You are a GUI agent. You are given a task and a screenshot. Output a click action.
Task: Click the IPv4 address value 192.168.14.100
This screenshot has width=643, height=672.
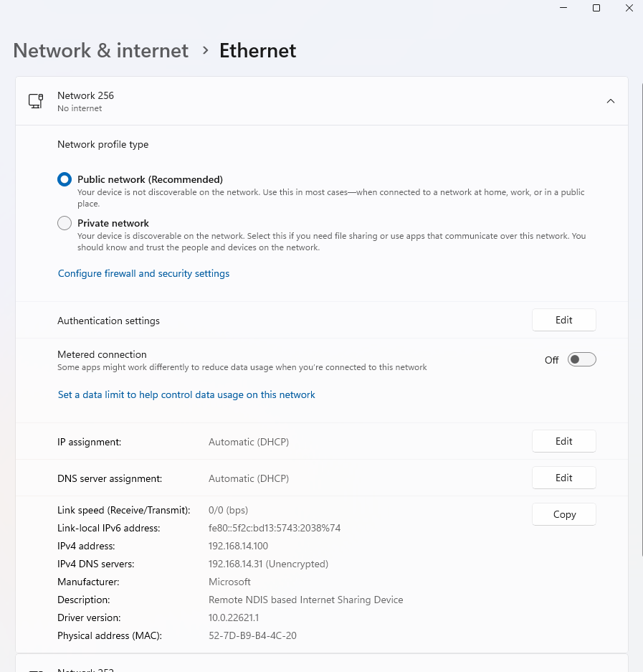click(238, 546)
